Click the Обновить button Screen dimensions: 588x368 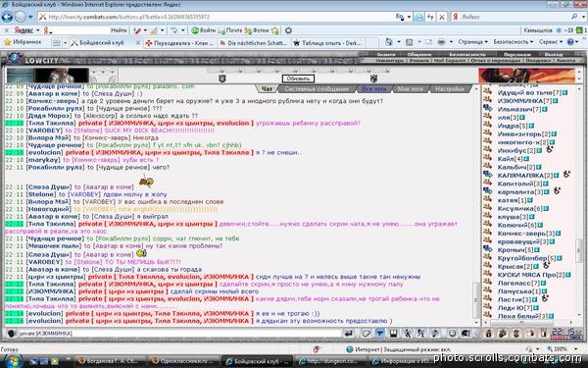click(298, 79)
